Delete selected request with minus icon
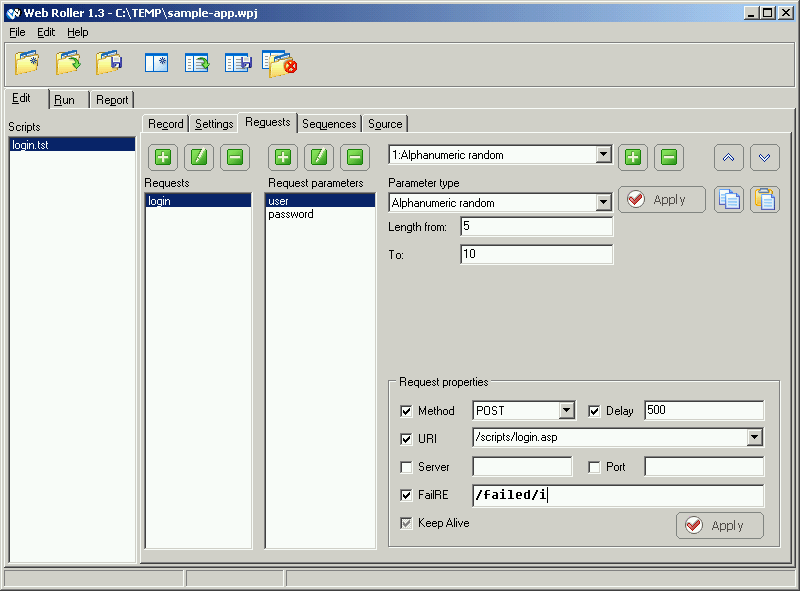 point(235,157)
